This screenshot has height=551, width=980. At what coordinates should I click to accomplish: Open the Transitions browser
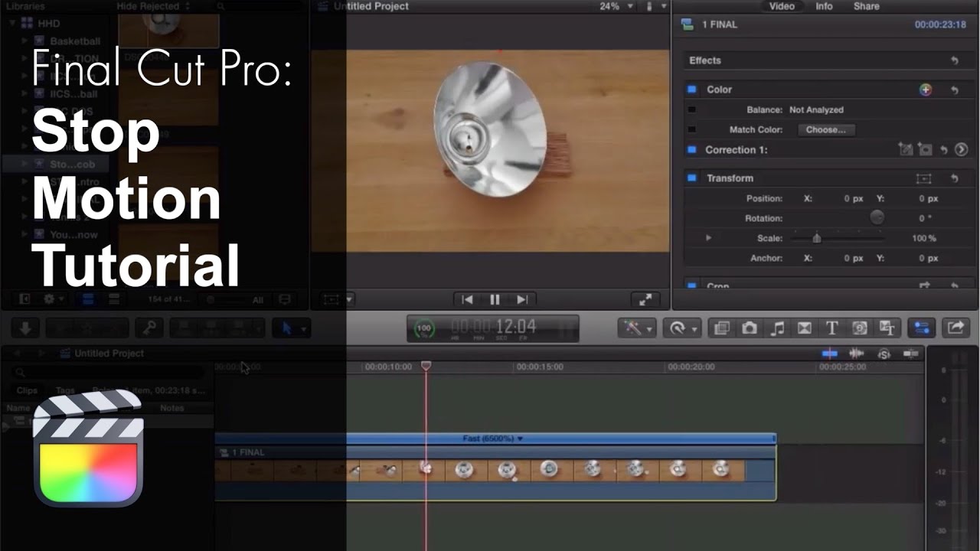805,328
